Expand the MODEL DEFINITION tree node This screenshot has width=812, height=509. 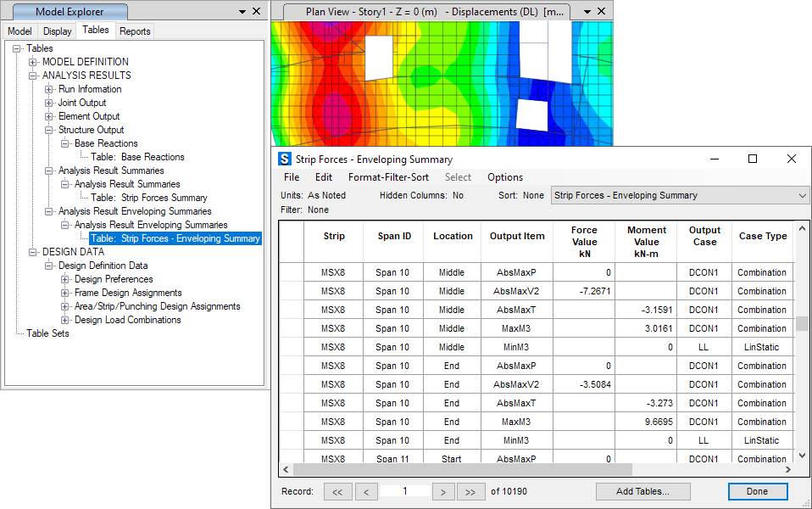pos(33,62)
